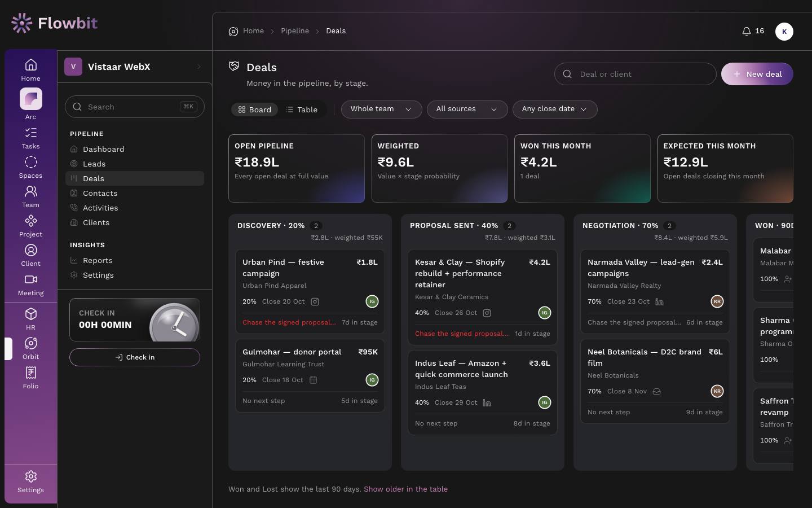Click the IG avatar on Urban Pind deal
Screen dimensions: 812x508
click(372, 301)
